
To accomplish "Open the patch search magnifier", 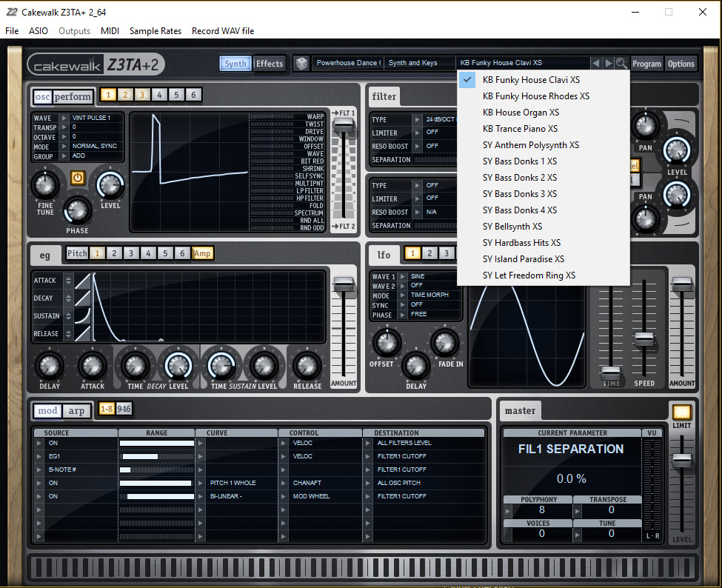I will [621, 64].
